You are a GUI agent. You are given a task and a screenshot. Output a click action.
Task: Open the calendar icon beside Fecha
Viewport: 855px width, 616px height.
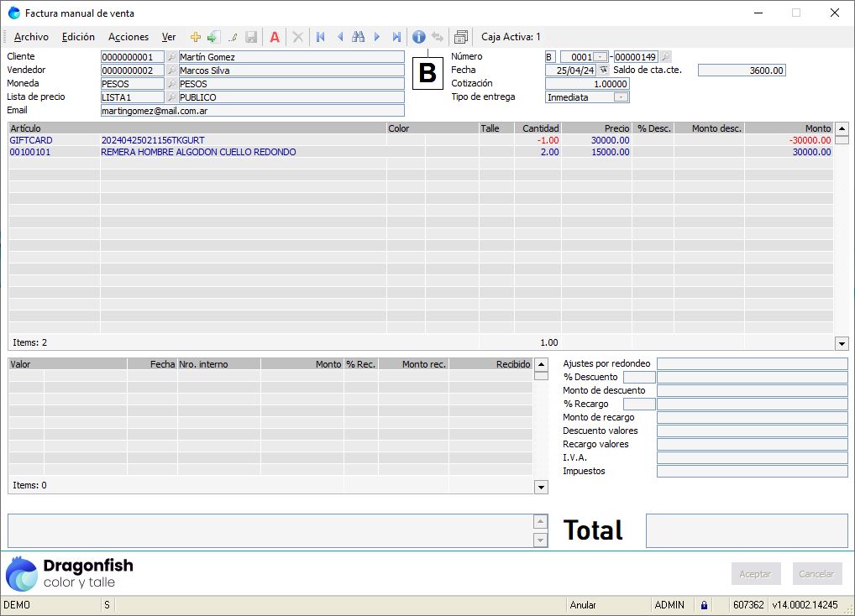pyautogui.click(x=603, y=70)
